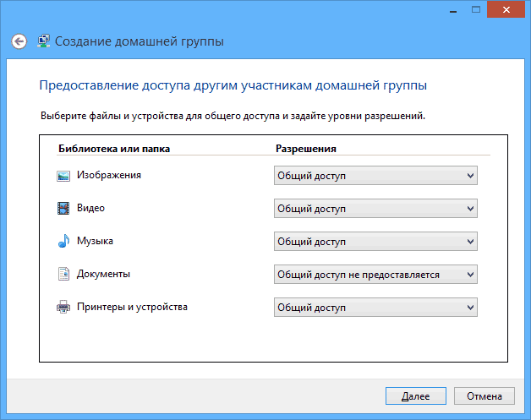Image resolution: width=531 pixels, height=420 pixels.
Task: Click the Изображения label
Action: point(109,175)
